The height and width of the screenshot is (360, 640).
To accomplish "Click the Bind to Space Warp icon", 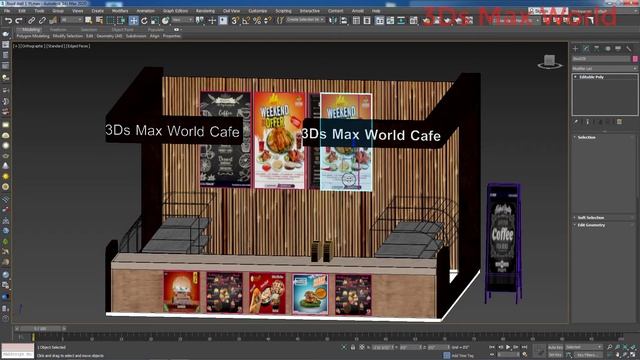I will pyautogui.click(x=53, y=20).
